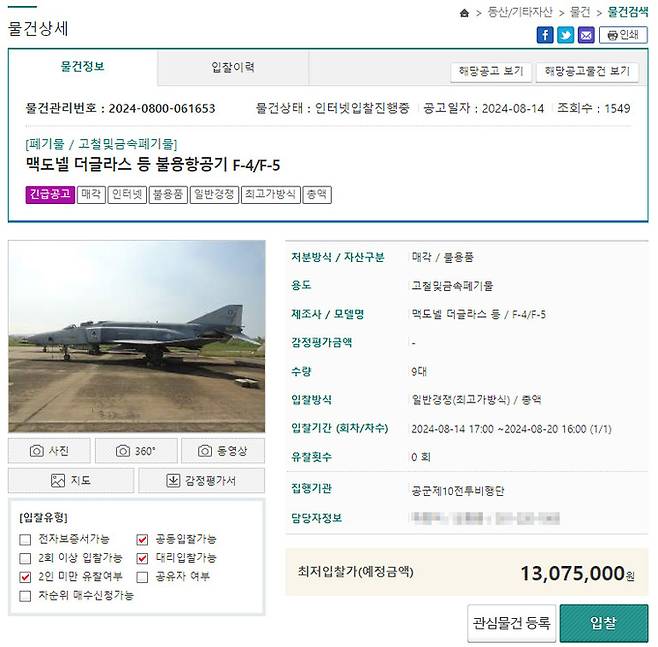Screen dimensions: 658x647
Task: Click the green 입찰 bid button
Action: pos(604,623)
